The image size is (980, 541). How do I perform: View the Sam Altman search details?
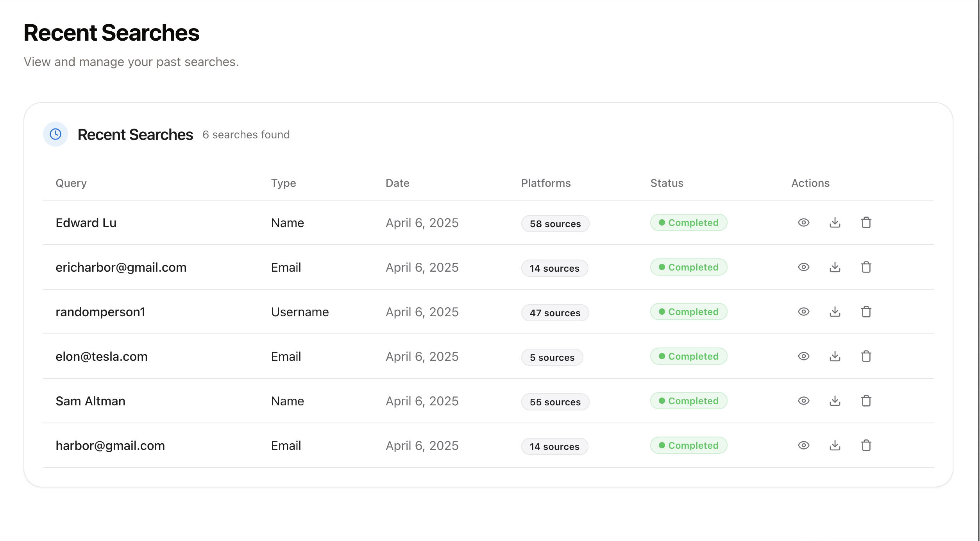coord(803,401)
